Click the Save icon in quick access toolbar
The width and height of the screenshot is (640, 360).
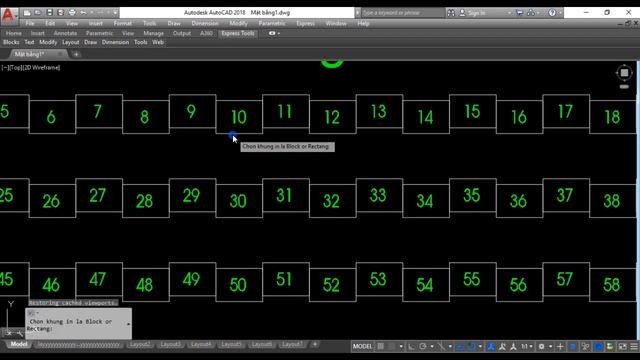pyautogui.click(x=49, y=13)
